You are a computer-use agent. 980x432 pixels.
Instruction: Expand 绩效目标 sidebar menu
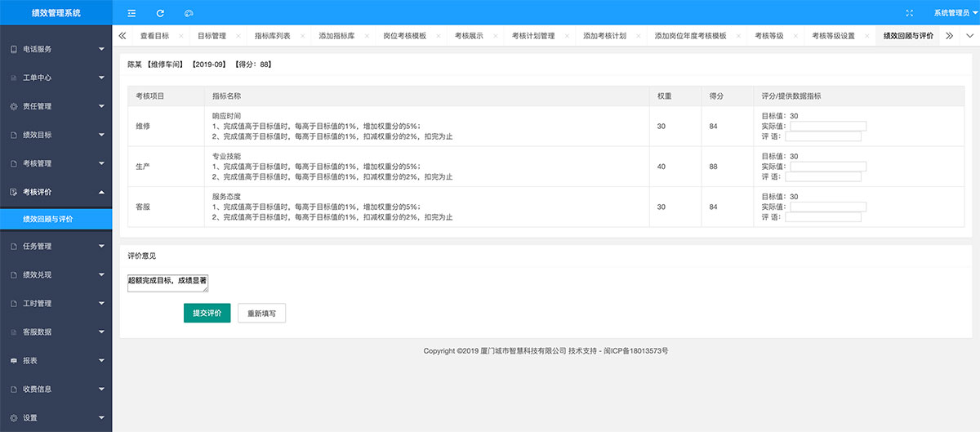click(x=56, y=135)
